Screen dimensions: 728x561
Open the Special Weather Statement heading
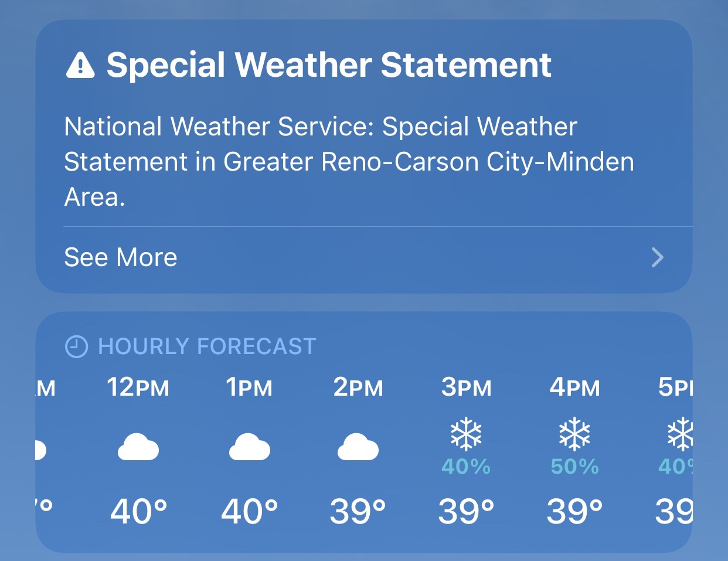[x=328, y=64]
